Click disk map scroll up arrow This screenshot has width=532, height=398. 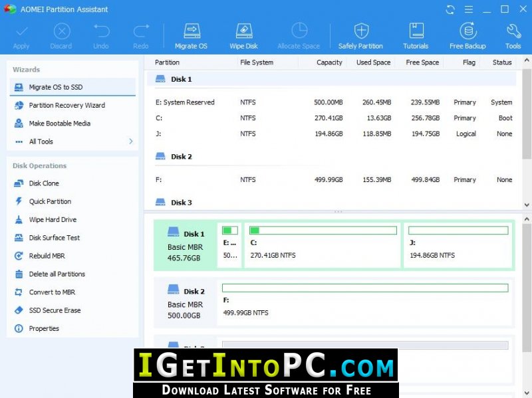point(527,219)
